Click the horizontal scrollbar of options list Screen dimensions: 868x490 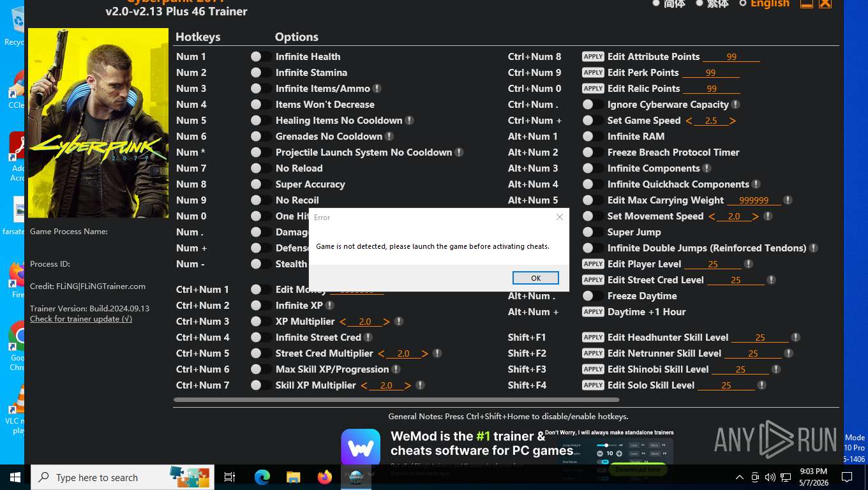[x=396, y=400]
